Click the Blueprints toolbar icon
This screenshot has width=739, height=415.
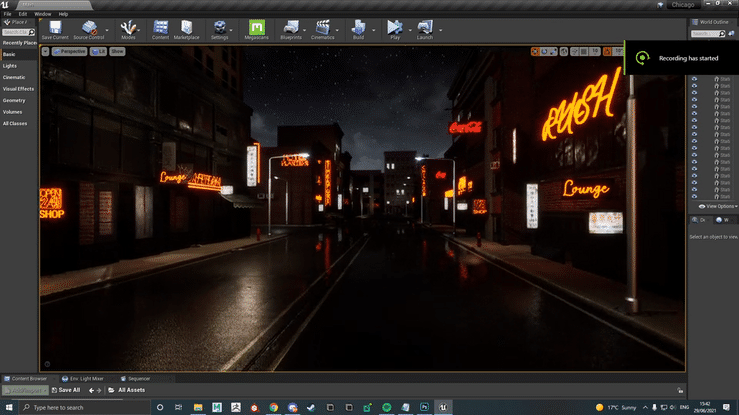(291, 30)
